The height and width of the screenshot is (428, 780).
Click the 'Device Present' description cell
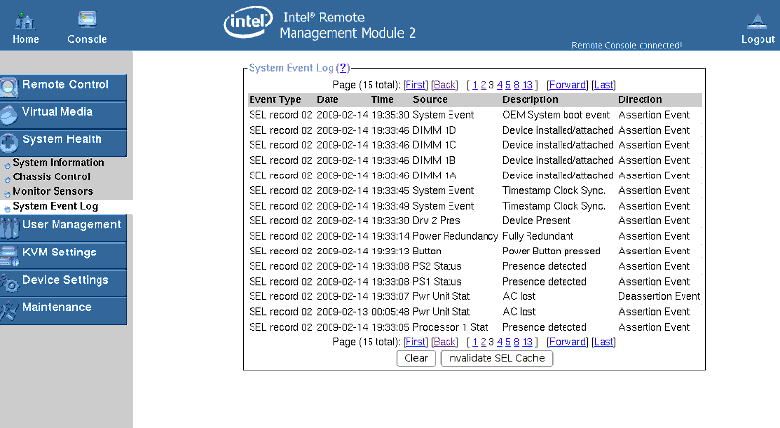click(536, 220)
